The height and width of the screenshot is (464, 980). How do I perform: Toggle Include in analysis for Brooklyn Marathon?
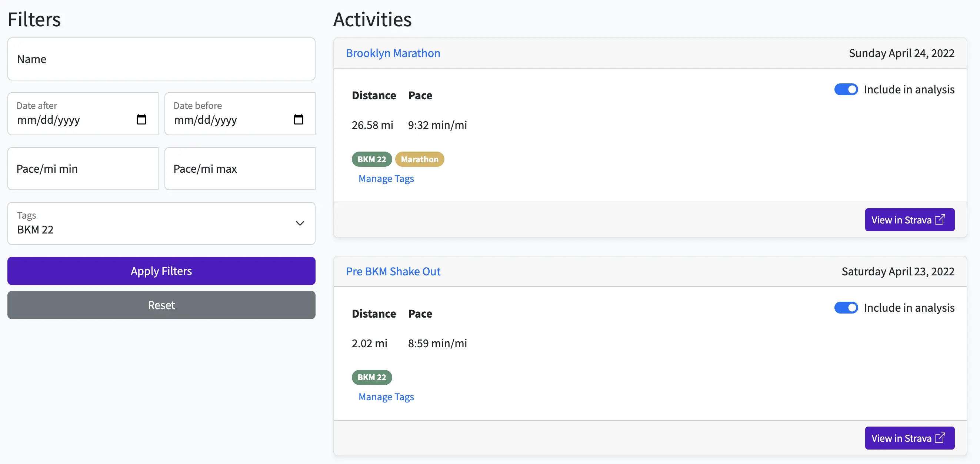click(846, 89)
